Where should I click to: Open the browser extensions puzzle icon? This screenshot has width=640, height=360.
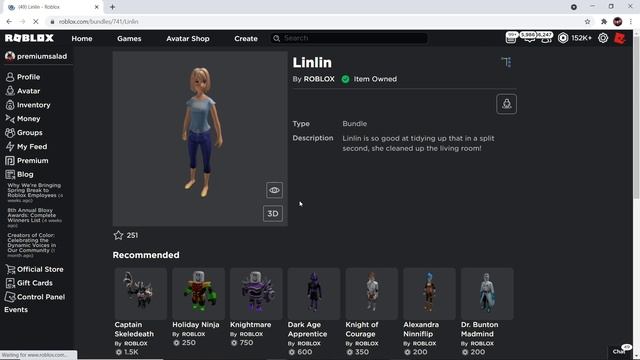[x=604, y=22]
